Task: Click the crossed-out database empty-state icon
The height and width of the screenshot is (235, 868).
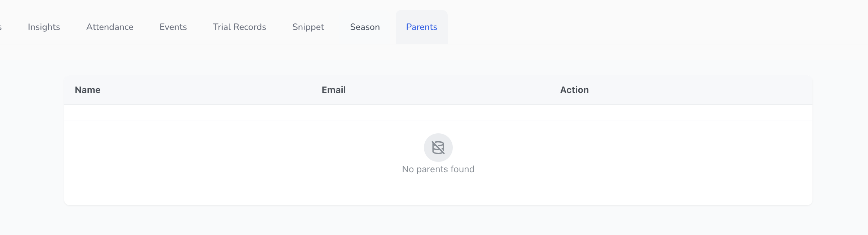Action: coord(438,147)
